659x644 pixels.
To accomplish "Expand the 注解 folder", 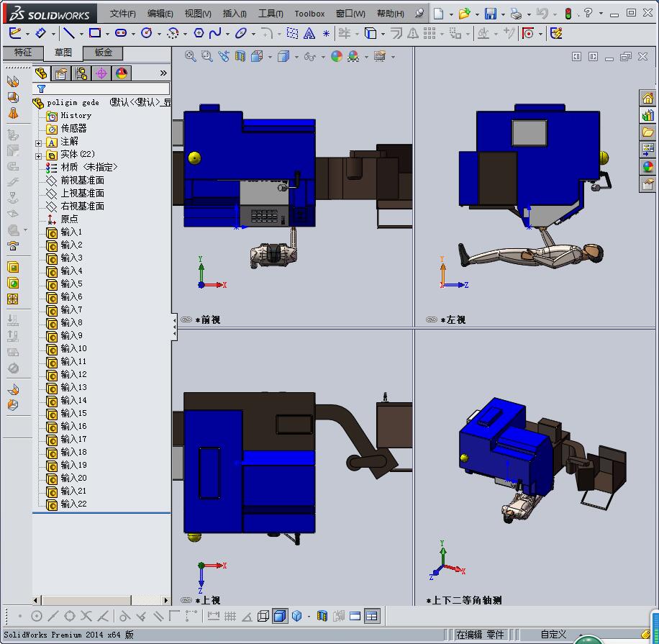I will click(38, 143).
